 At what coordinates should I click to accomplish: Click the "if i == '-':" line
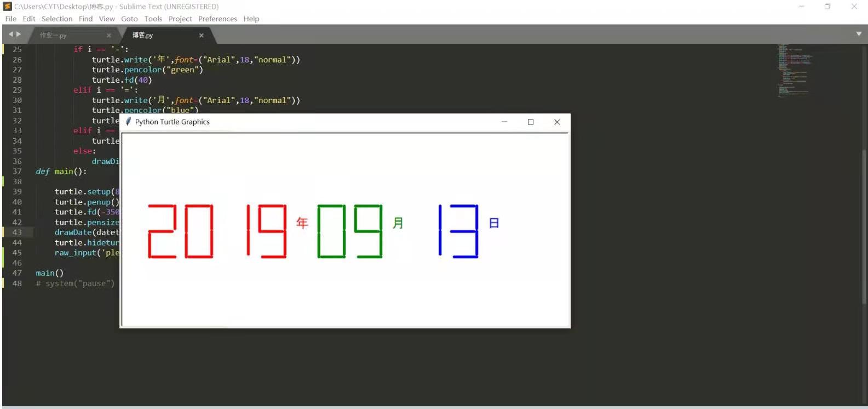coord(101,49)
